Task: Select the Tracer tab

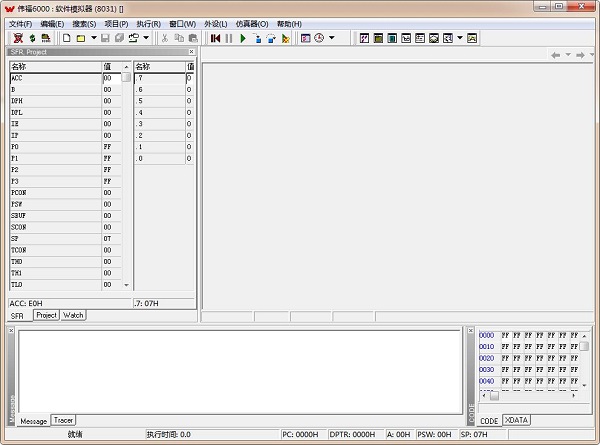Action: (x=63, y=420)
